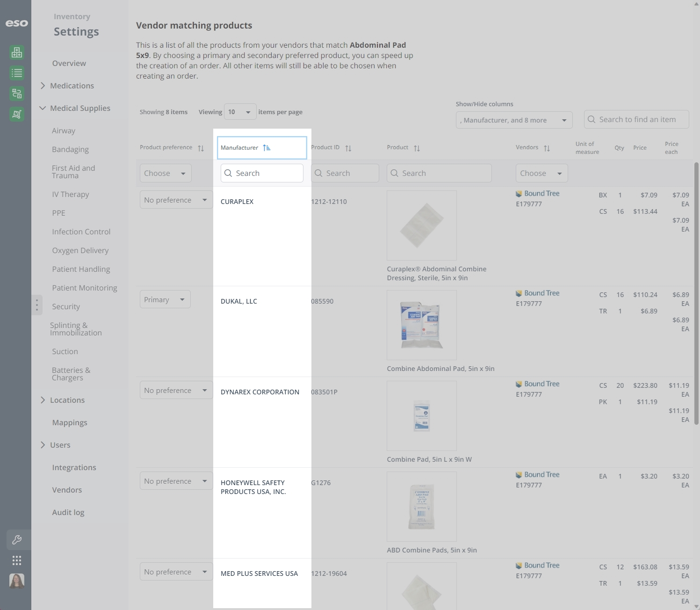Open the Vendors filter Choose dropdown

(542, 173)
